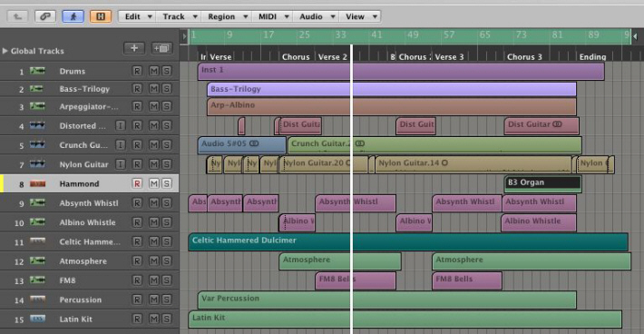Select the Hammond organ track icon
Viewport: 644px width, 334px height.
37,183
